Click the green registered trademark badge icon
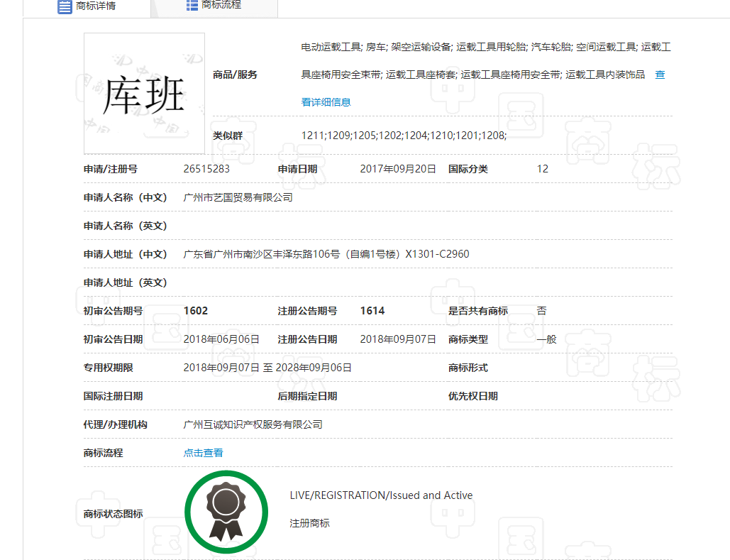 [226, 512]
